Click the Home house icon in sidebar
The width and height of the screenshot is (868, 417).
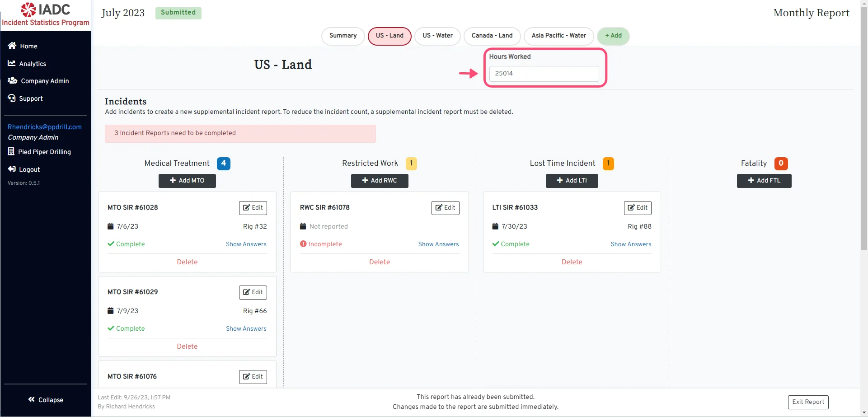[12, 46]
